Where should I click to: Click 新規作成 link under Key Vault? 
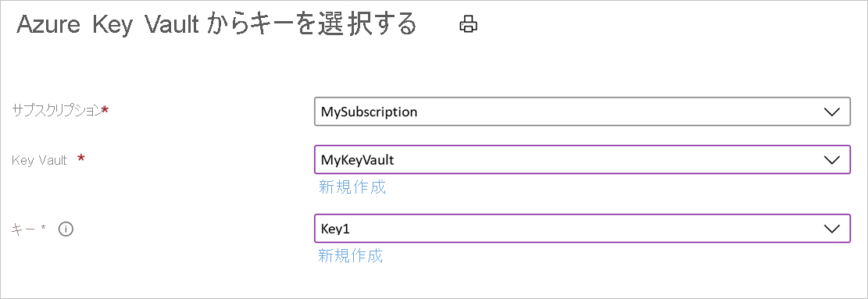[x=352, y=187]
